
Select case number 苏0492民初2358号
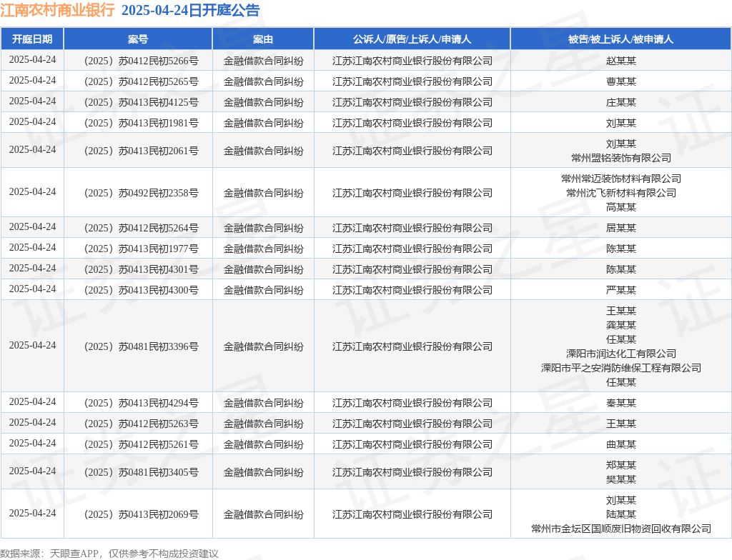pyautogui.click(x=141, y=193)
